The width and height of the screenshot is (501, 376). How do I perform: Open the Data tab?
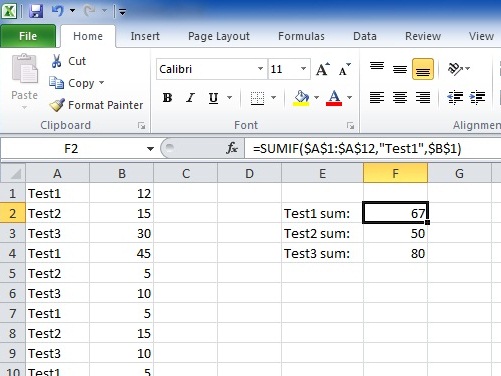click(x=365, y=36)
